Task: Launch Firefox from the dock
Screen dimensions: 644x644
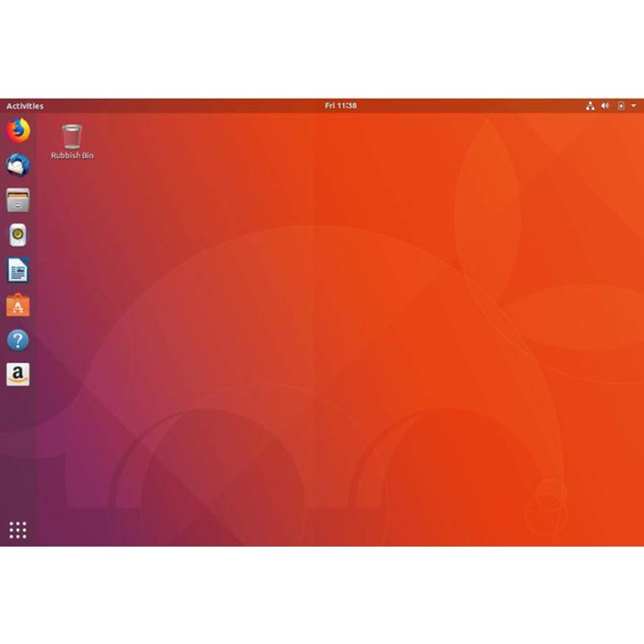Action: (18, 130)
